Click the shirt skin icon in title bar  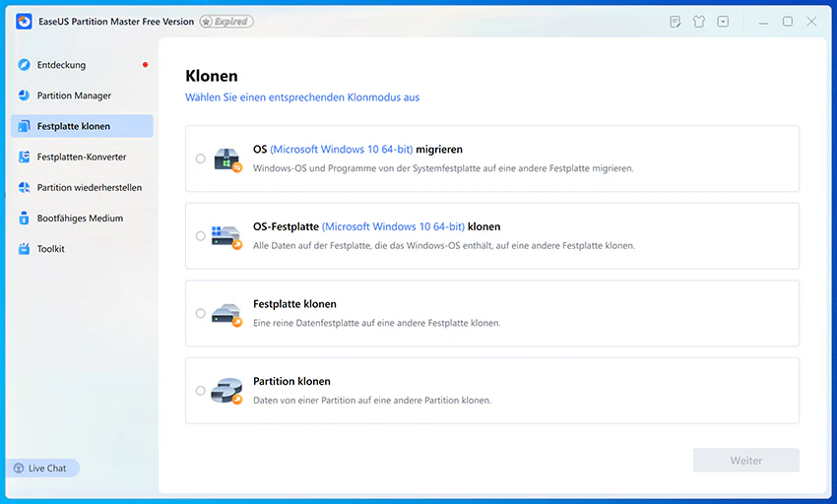point(699,22)
